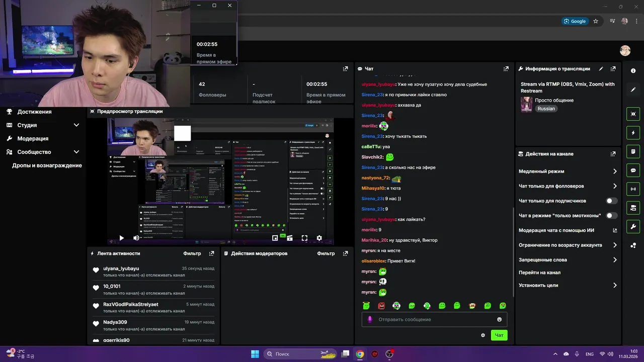
Task: Open Дропы и вознаграждение menu item
Action: [47, 165]
